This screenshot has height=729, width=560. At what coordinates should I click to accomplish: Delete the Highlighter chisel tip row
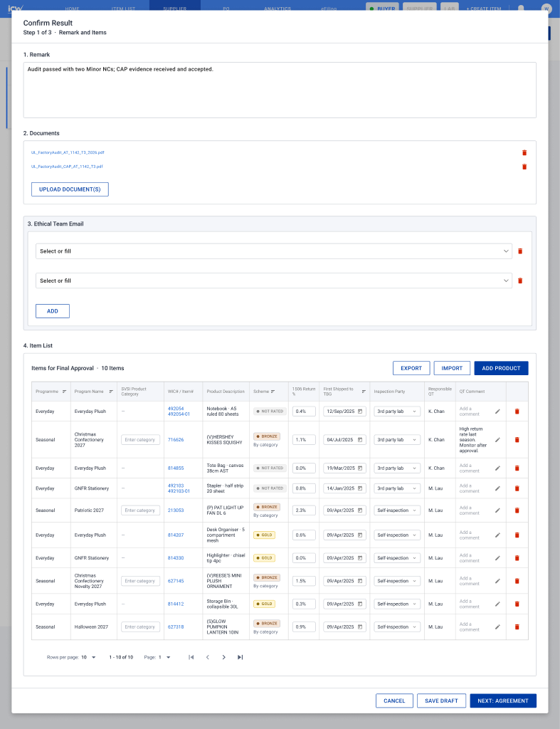coord(517,558)
